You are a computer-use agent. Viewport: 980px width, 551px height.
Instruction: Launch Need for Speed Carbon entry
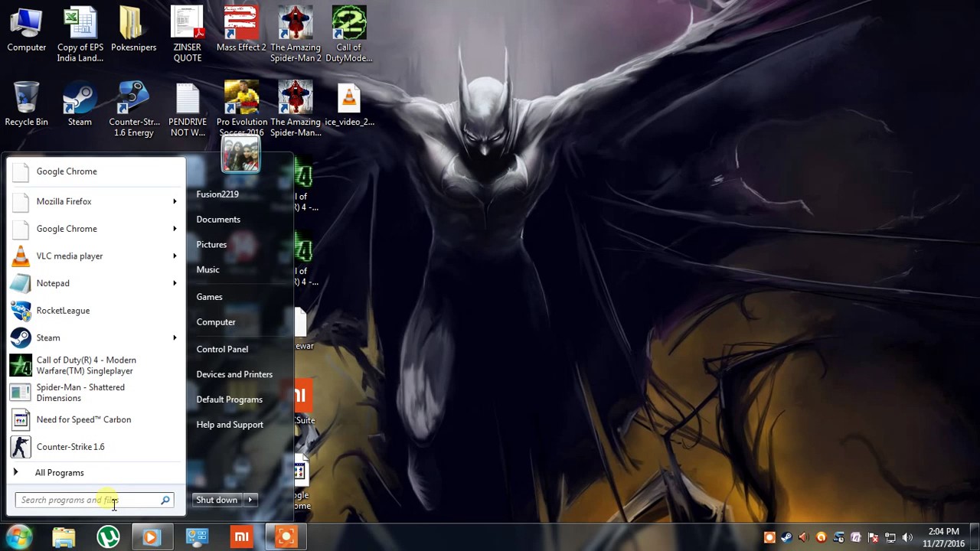(96, 419)
